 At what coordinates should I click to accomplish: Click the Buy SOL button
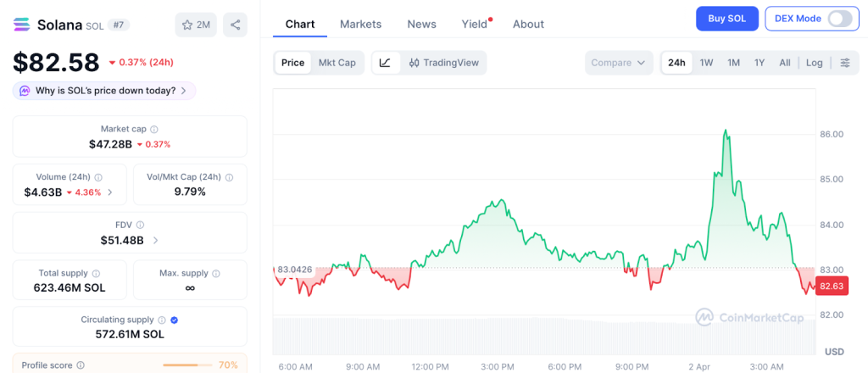coord(726,19)
